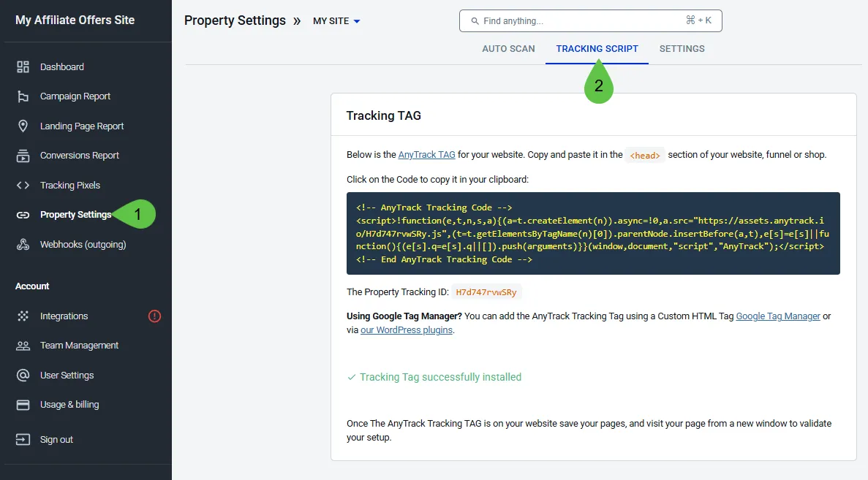Click the Account section heading
868x480 pixels.
[32, 286]
